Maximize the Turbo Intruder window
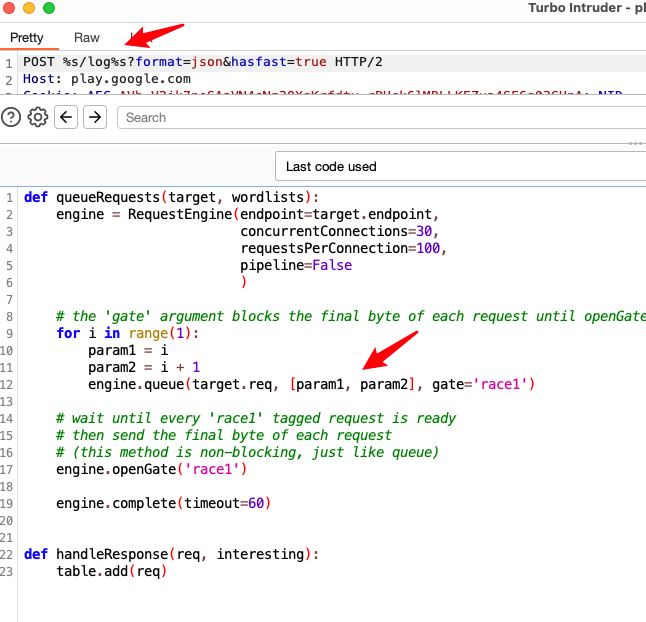 [49, 8]
